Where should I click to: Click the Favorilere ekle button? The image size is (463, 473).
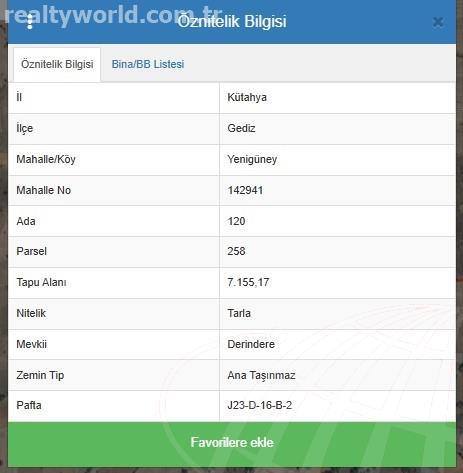(x=232, y=443)
